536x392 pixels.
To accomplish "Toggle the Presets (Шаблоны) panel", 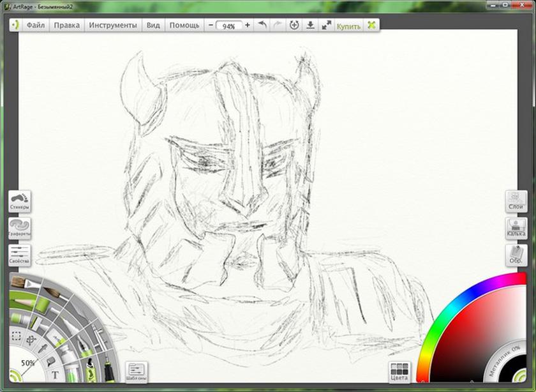I will point(137,372).
